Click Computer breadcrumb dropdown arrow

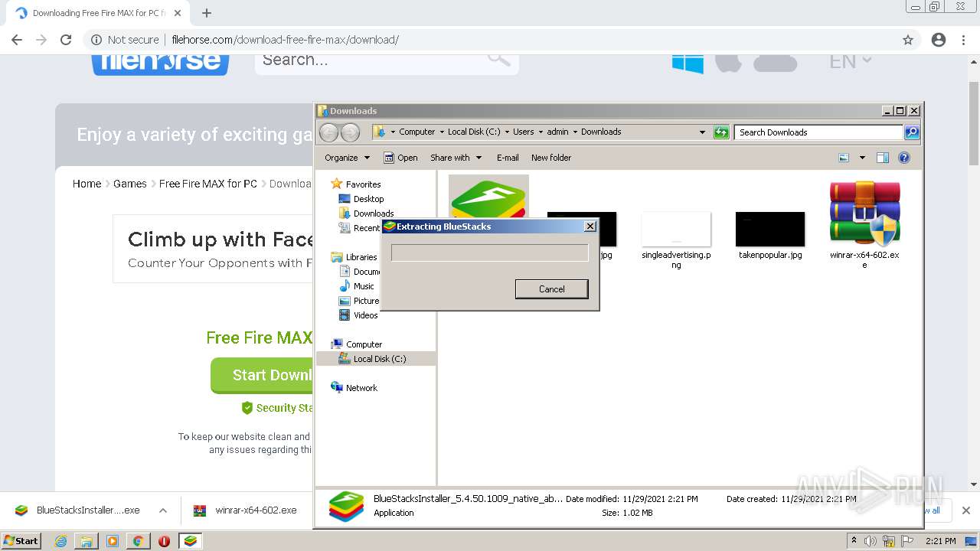441,132
